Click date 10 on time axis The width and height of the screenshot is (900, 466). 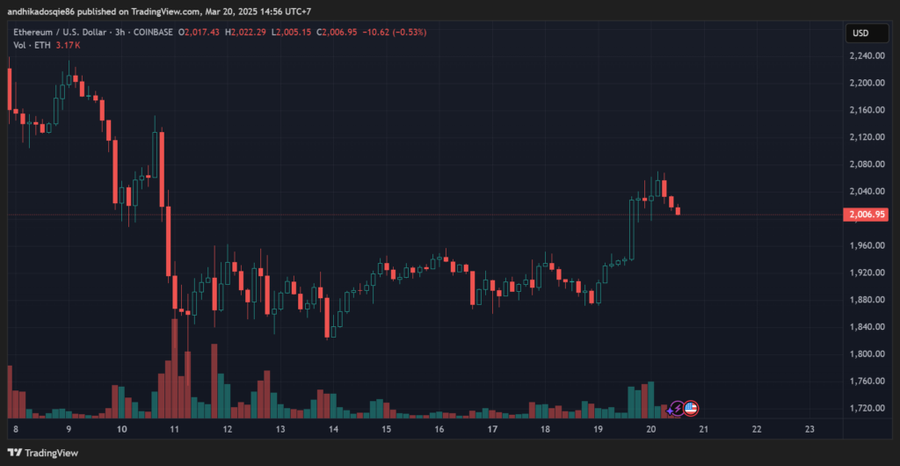point(122,429)
